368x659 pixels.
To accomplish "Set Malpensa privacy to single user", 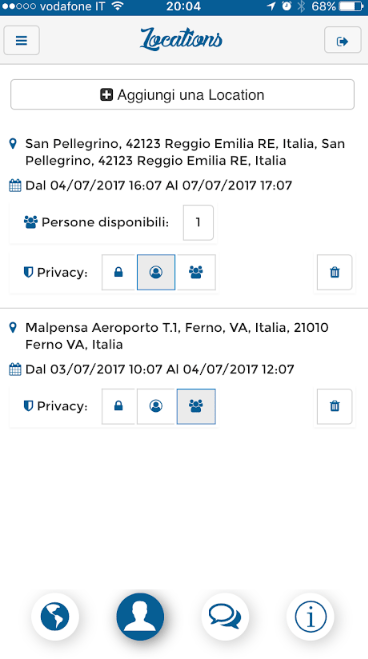I will pos(156,406).
